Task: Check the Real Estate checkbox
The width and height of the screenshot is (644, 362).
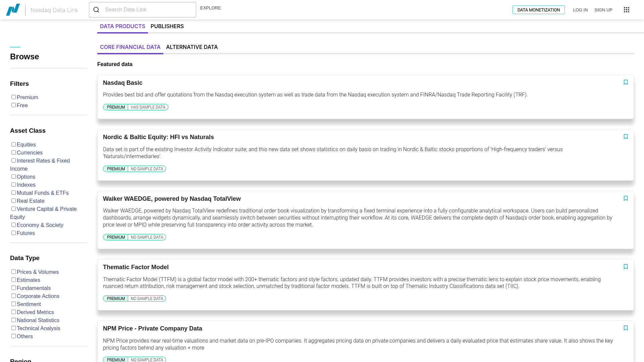Action: [13, 201]
